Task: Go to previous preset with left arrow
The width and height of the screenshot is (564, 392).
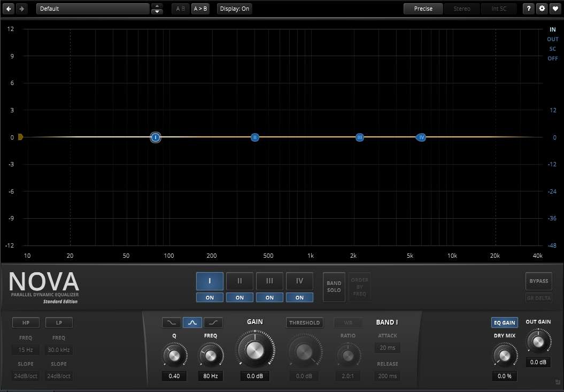Action: (9, 9)
